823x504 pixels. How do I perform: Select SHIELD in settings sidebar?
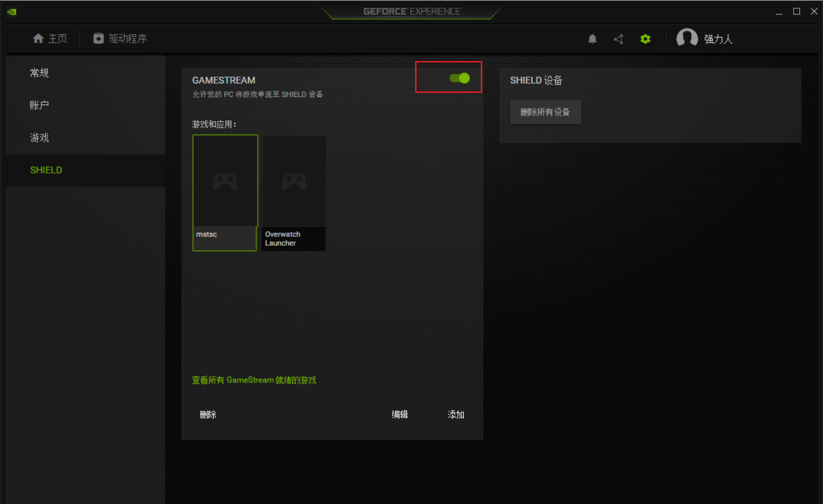pos(86,170)
